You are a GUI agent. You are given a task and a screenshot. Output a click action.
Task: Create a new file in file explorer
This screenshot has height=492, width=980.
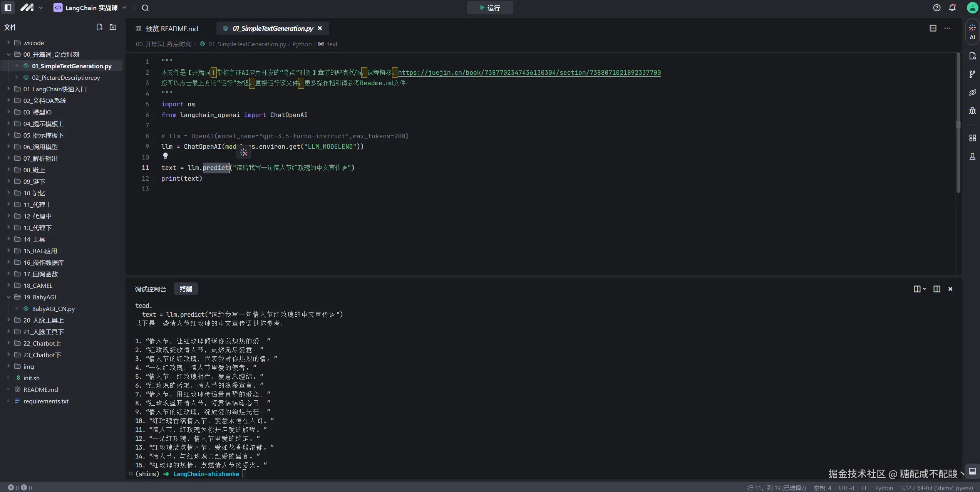tap(99, 27)
